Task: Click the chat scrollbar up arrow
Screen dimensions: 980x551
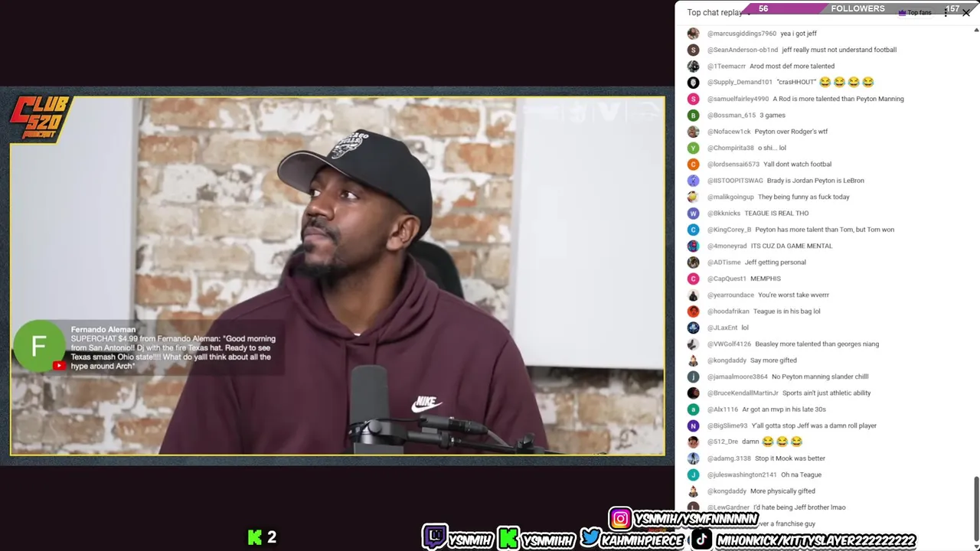Action: (976, 31)
